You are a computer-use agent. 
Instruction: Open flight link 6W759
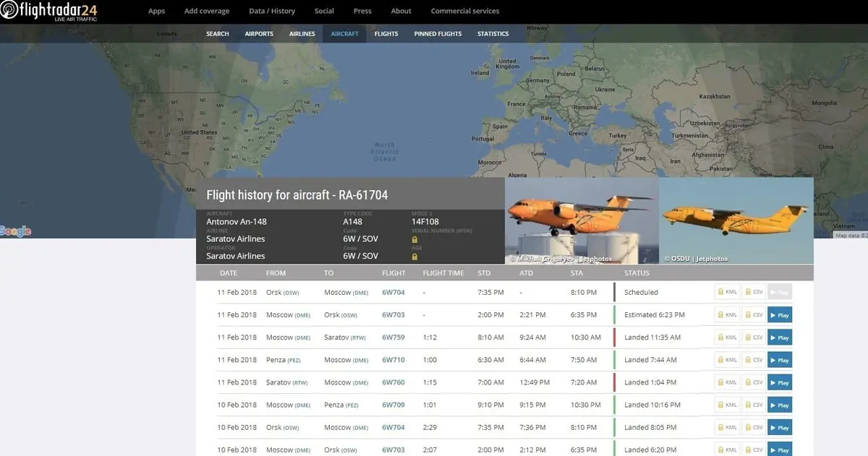(393, 337)
